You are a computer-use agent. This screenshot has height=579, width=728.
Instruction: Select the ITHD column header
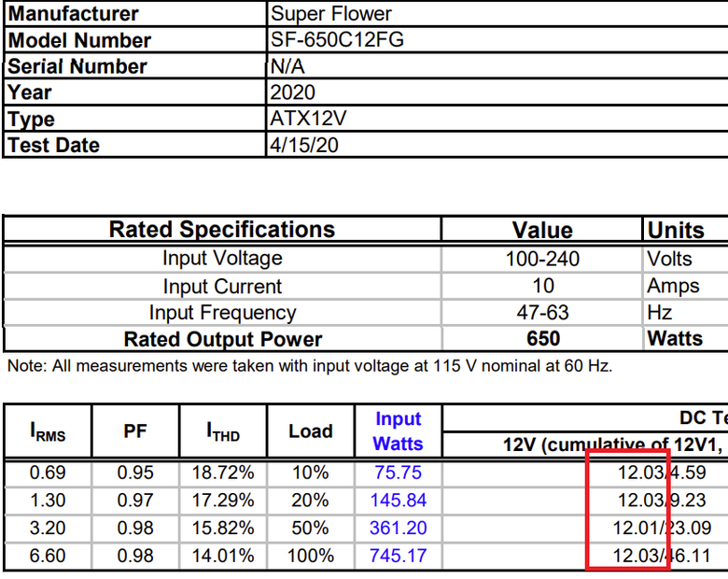tap(223, 431)
